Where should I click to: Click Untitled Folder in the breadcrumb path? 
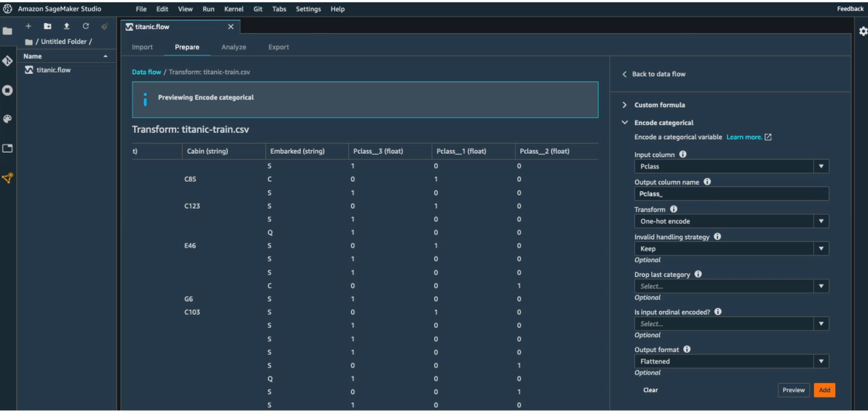click(64, 42)
